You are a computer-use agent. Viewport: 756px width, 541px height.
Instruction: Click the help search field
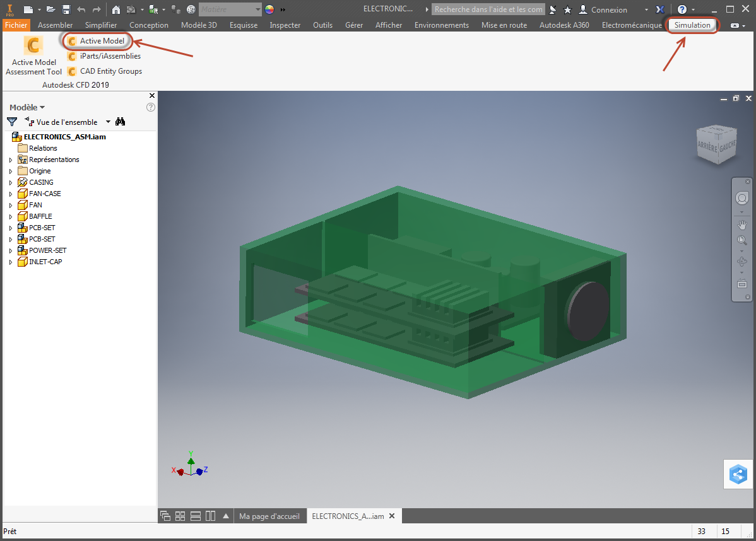[x=488, y=9]
